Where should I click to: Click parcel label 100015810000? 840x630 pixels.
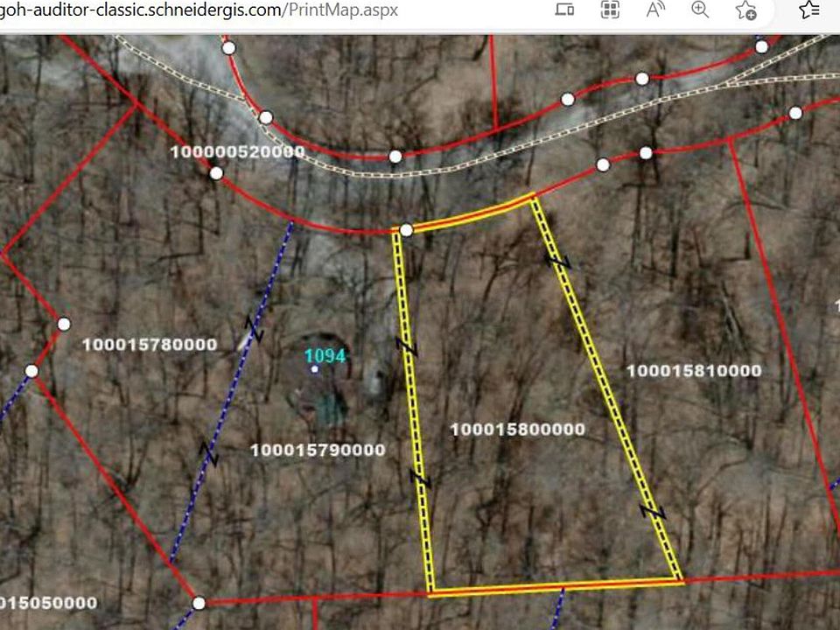tap(694, 371)
